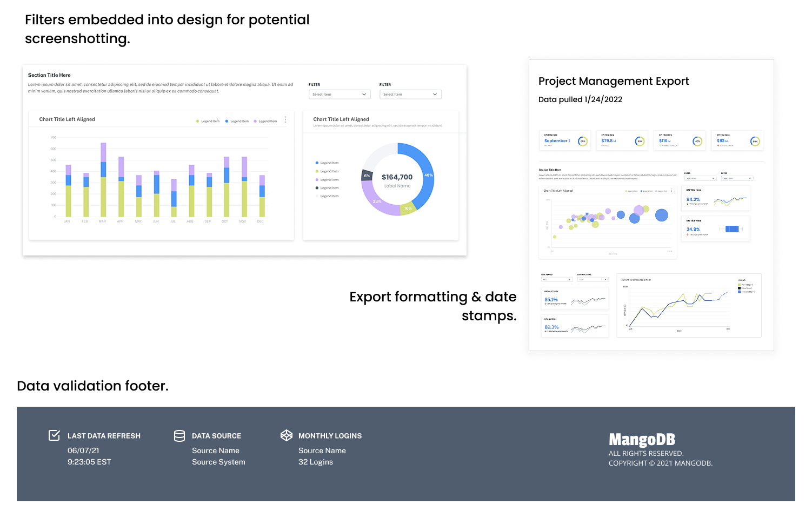Select the Planned Spend legend swatch
This screenshot has width=812, height=518.
pyautogui.click(x=740, y=285)
